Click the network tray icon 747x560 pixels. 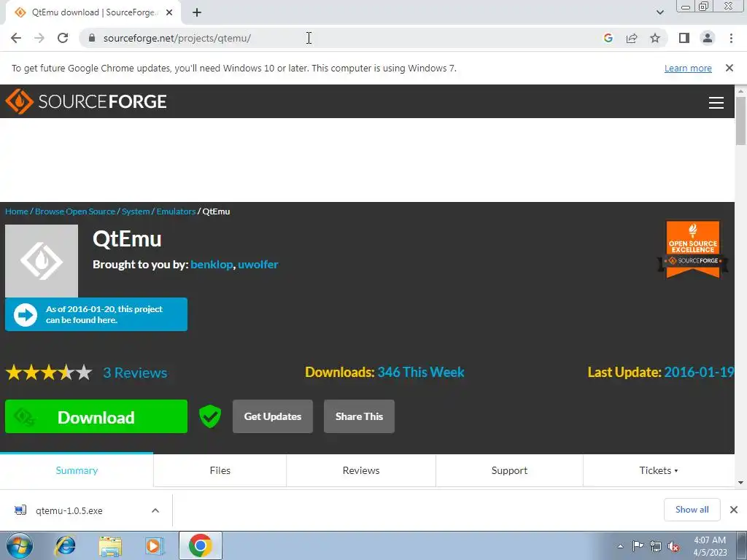[x=656, y=546]
